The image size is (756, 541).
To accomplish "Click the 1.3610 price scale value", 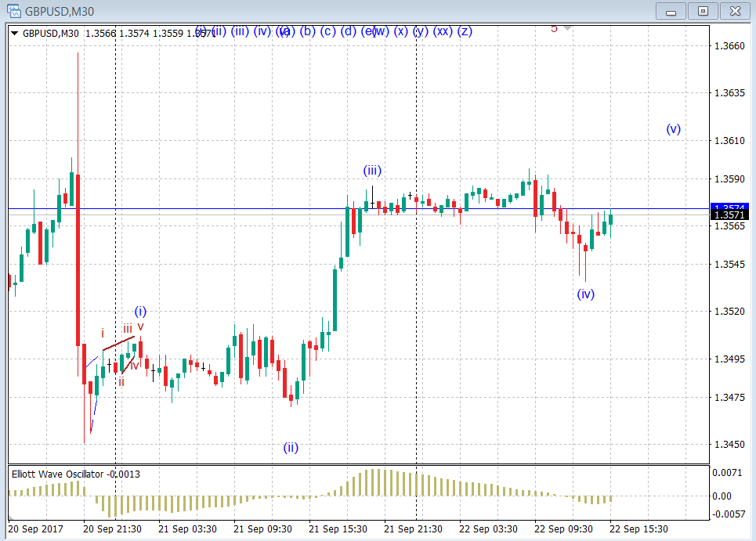I will tap(729, 141).
